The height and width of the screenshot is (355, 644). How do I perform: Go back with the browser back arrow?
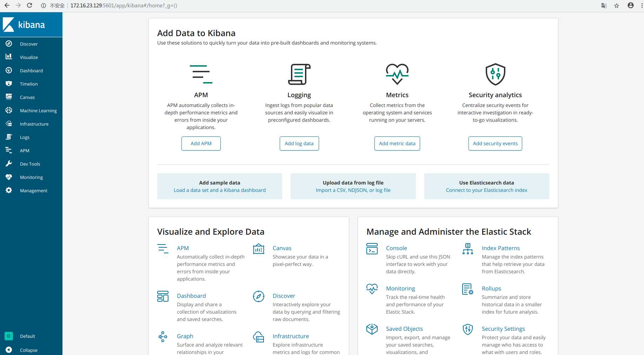[7, 6]
